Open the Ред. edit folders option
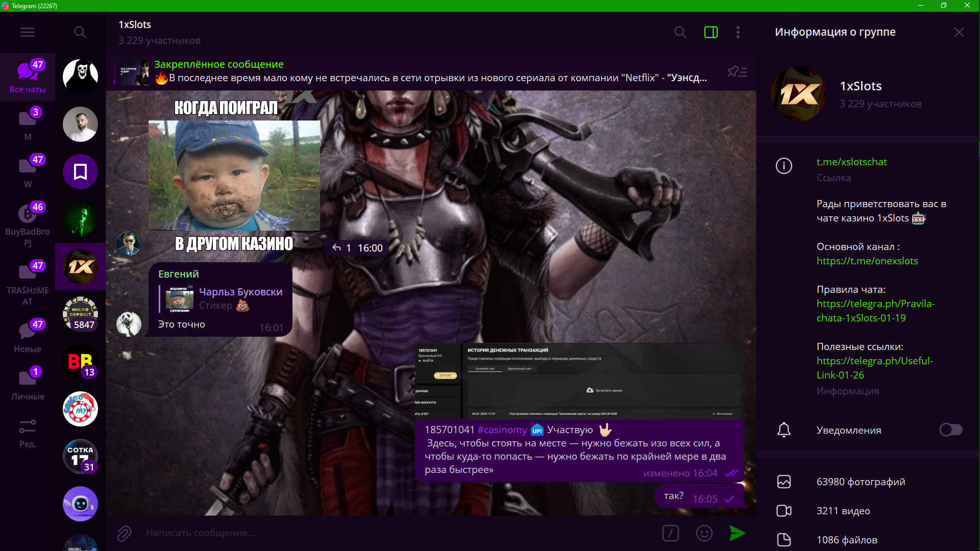Viewport: 980px width, 551px height. click(x=28, y=433)
